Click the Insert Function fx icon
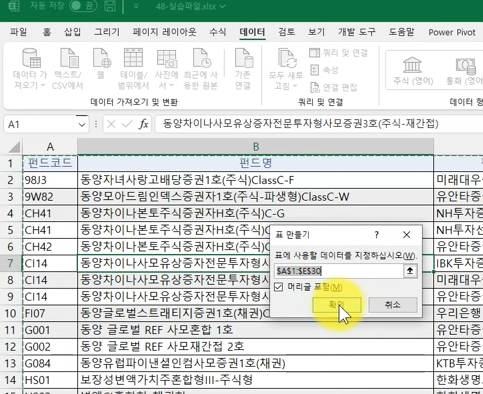This screenshot has width=483, height=394. (x=143, y=124)
